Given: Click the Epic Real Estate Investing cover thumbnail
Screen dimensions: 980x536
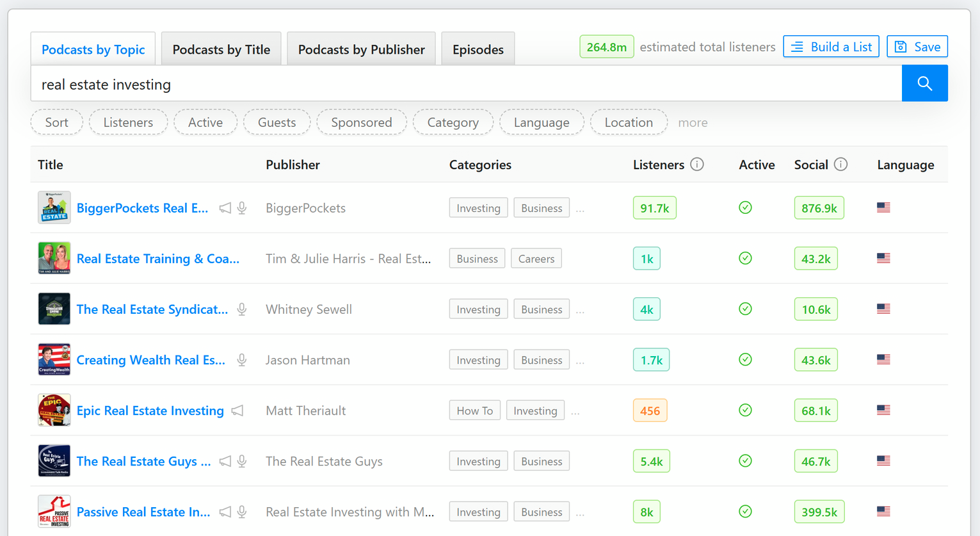Looking at the screenshot, I should pyautogui.click(x=54, y=410).
